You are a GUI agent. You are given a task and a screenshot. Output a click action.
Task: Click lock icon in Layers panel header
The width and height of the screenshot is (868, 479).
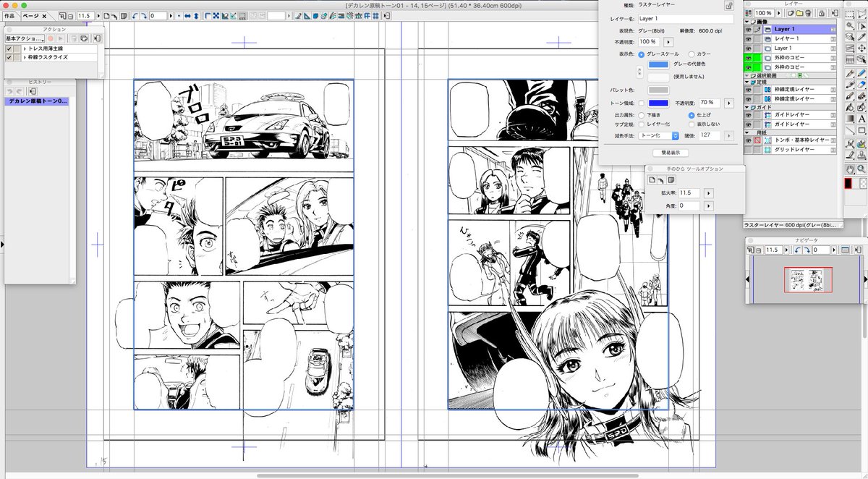coord(821,13)
